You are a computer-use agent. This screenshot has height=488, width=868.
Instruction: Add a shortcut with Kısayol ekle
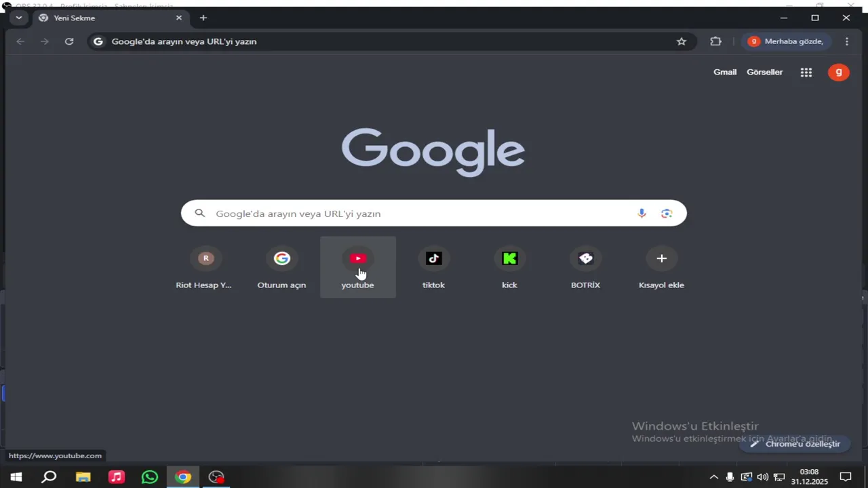(661, 267)
